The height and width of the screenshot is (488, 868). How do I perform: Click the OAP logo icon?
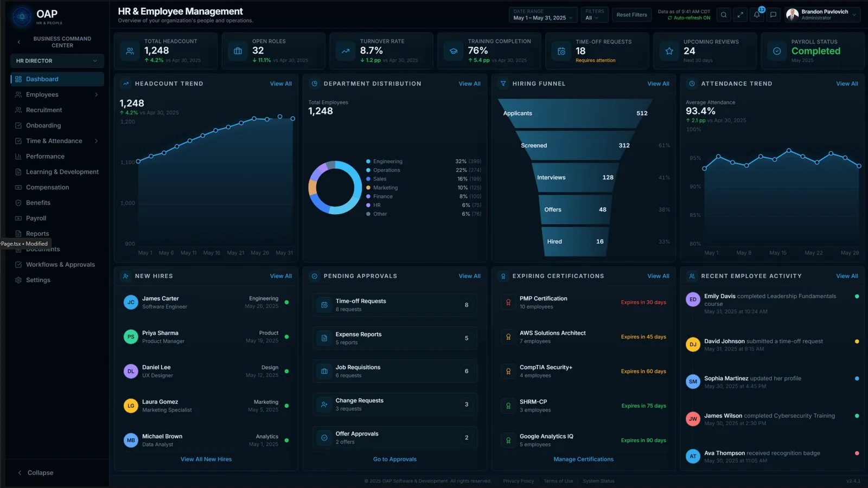click(22, 17)
